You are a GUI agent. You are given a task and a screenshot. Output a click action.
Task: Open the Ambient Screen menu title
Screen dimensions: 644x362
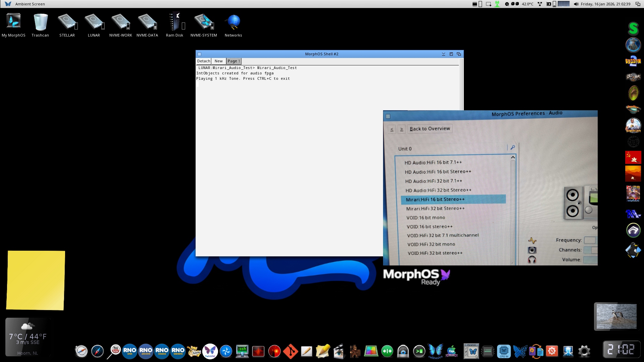[x=30, y=4]
